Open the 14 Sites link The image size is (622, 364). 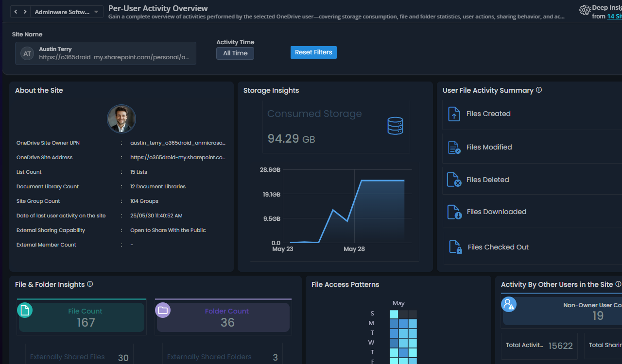click(x=615, y=16)
